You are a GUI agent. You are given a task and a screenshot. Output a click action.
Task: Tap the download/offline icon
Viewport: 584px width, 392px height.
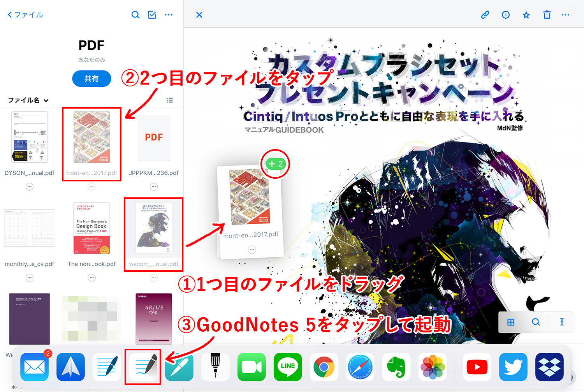tap(506, 15)
